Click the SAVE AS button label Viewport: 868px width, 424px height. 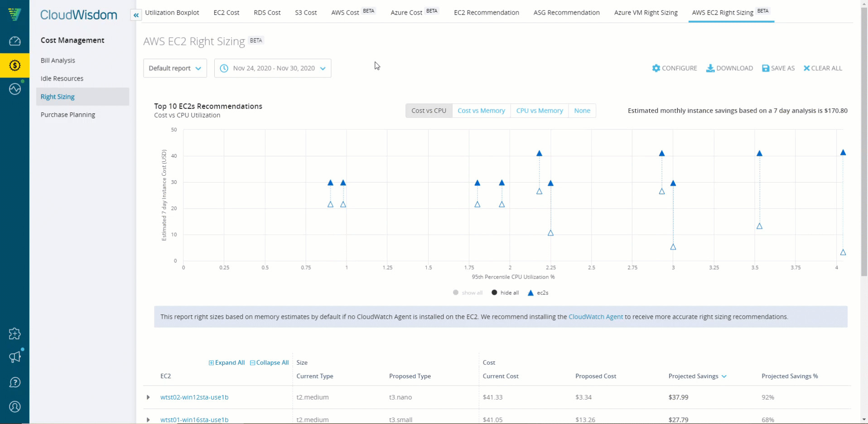(x=783, y=68)
